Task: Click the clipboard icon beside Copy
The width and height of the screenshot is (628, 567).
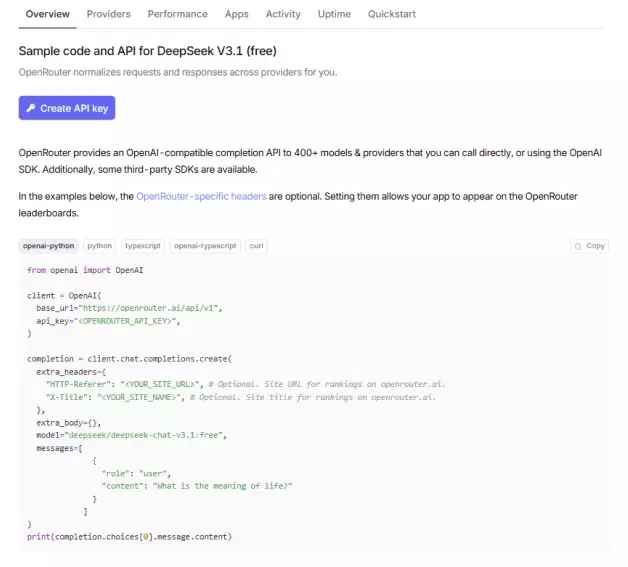Action: 578,246
